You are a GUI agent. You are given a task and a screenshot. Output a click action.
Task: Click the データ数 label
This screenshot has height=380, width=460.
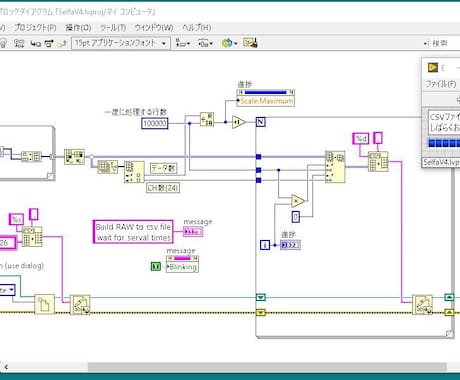tap(164, 168)
